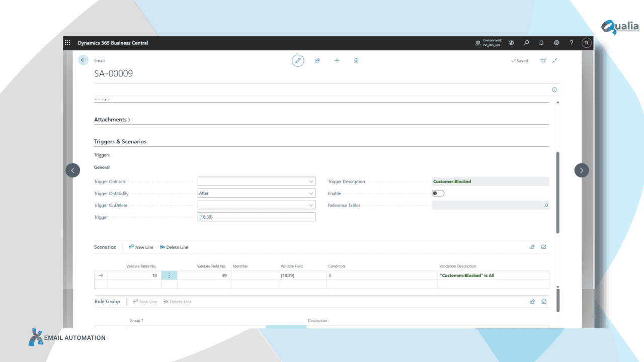Click the main page vertical scrollbar

[x=557, y=193]
